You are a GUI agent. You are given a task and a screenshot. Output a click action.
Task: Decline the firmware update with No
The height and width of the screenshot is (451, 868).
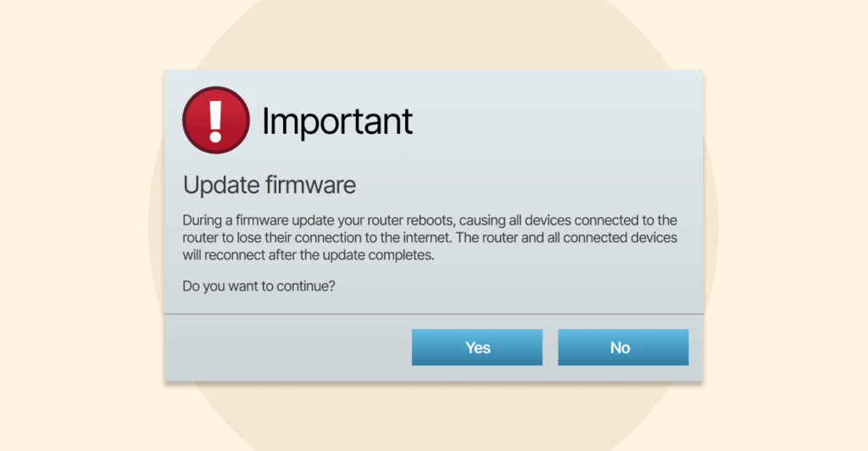coord(622,348)
